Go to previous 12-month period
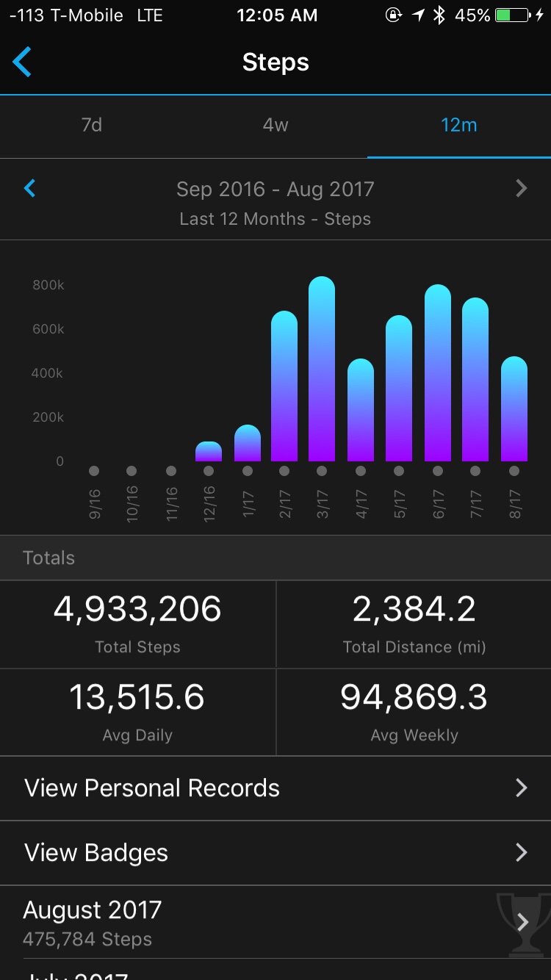The width and height of the screenshot is (551, 980). pyautogui.click(x=30, y=189)
